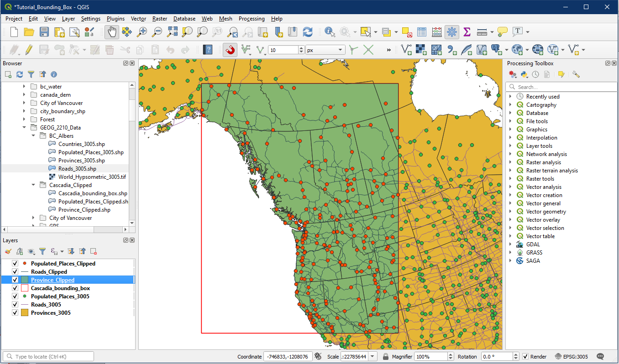Click the Zoom Full extent icon
Image resolution: width=619 pixels, height=364 pixels.
click(172, 32)
